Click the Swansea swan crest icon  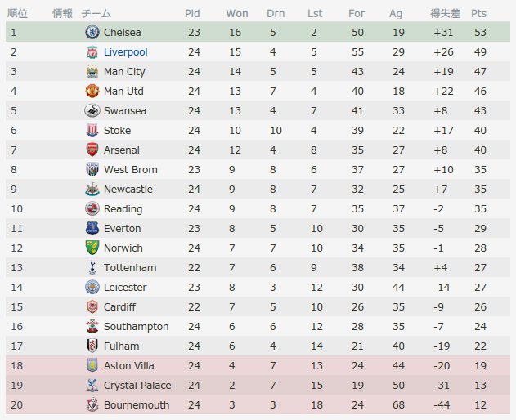pos(92,110)
